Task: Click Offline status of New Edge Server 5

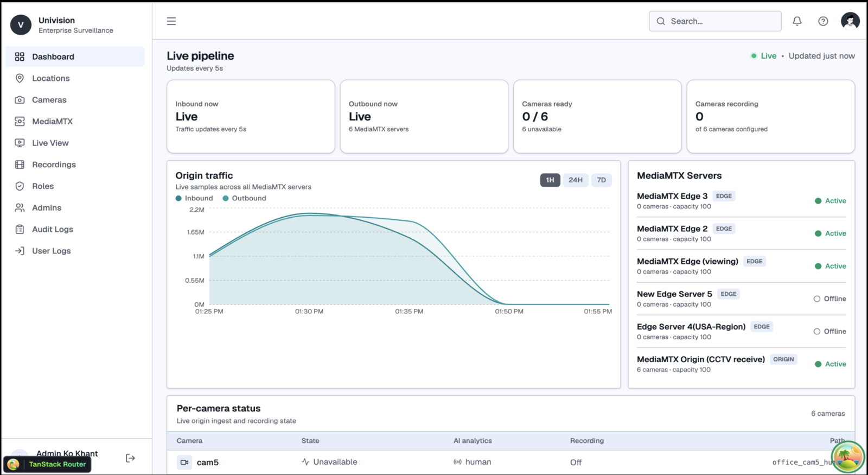Action: coord(830,299)
